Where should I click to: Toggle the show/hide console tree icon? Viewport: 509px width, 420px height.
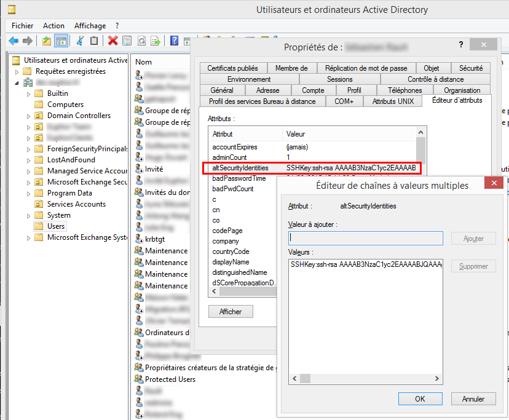click(61, 41)
